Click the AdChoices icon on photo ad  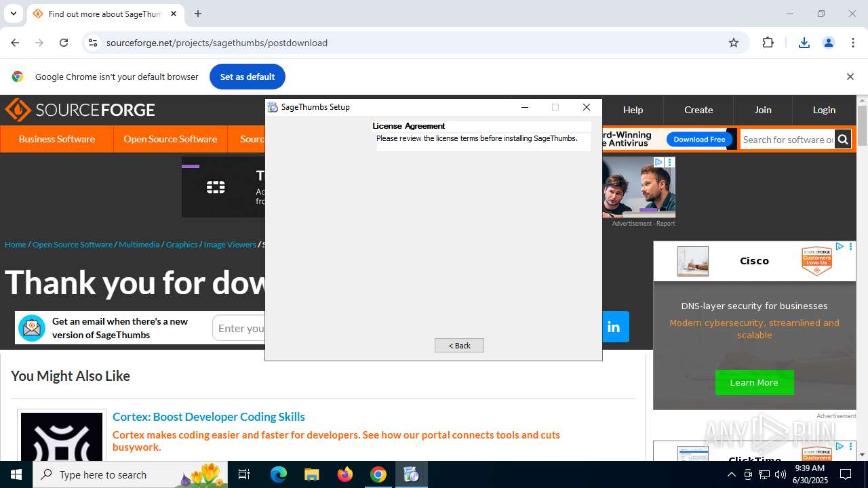tap(658, 162)
